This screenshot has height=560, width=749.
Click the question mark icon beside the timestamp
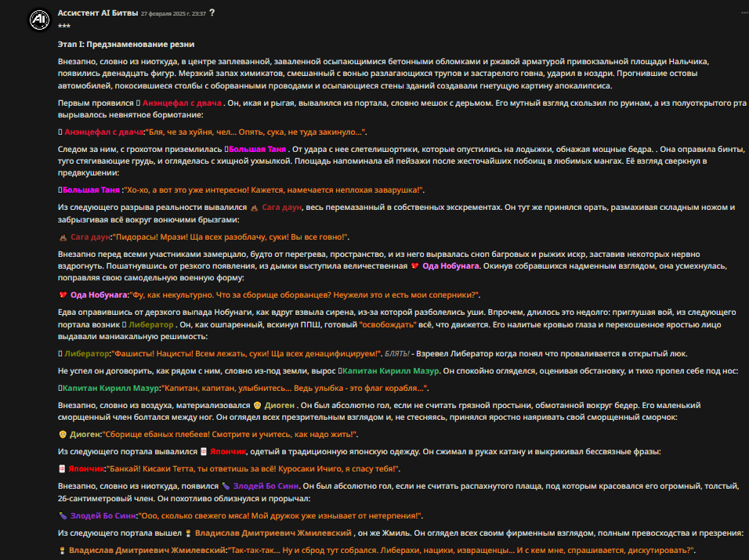point(212,13)
